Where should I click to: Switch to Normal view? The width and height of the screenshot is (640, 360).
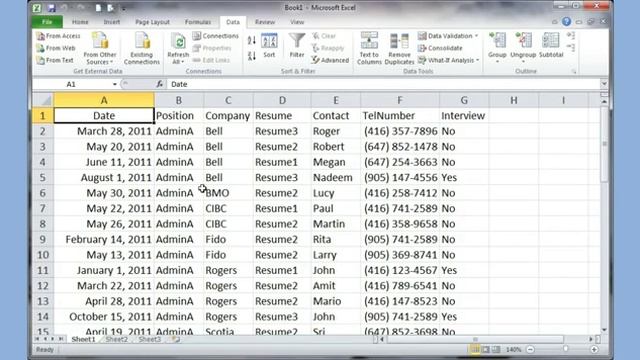tap(475, 349)
